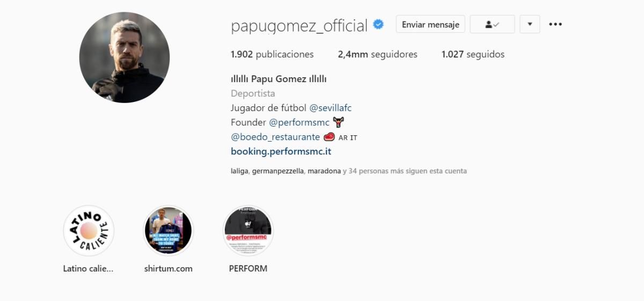Click the @sevillafc mention link
This screenshot has width=644, height=301.
[331, 108]
